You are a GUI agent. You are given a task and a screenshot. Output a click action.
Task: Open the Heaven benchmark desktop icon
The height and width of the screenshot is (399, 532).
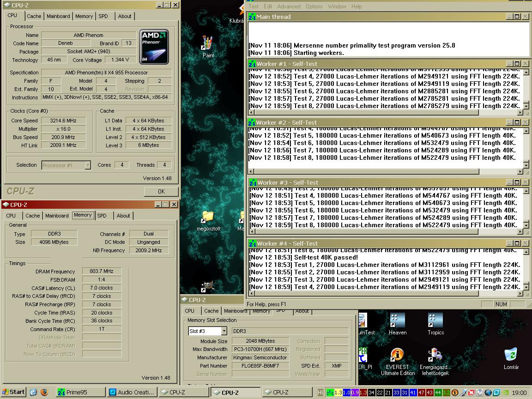397,324
